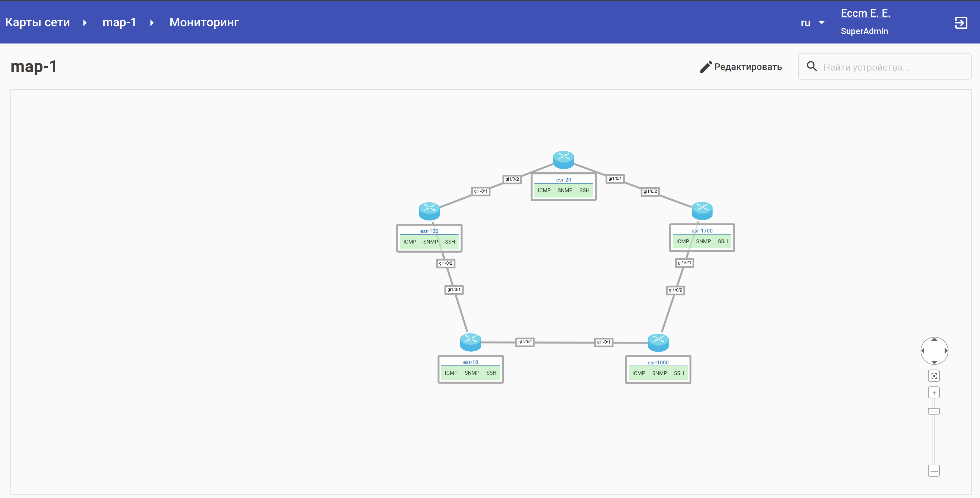Fit map to screen using center icon
Screen dimensions: 980x498
934,376
